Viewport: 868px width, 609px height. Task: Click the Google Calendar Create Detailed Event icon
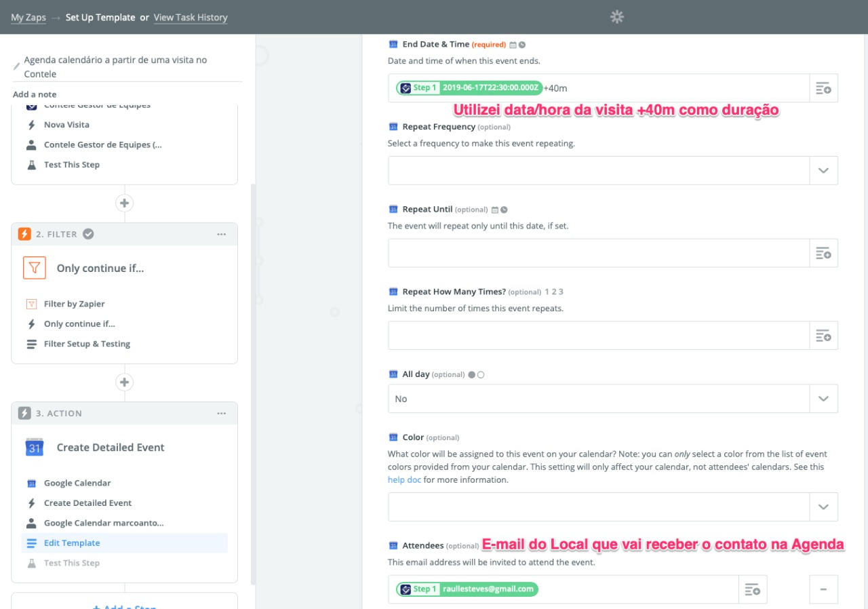click(35, 448)
